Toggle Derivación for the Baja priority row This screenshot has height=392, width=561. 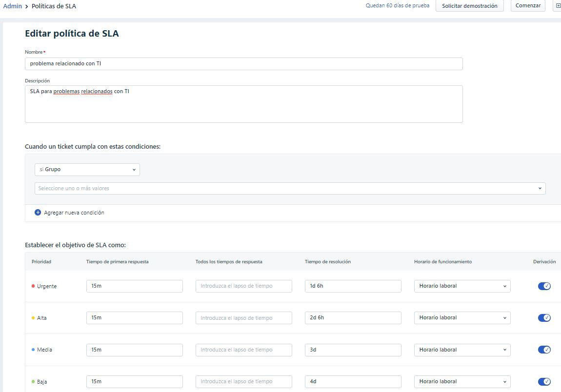click(x=544, y=381)
